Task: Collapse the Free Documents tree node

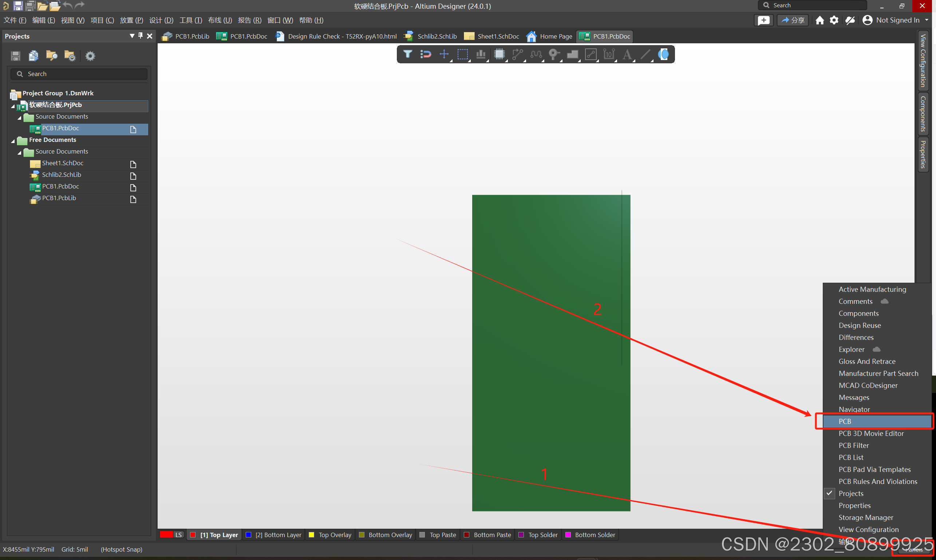Action: tap(13, 141)
